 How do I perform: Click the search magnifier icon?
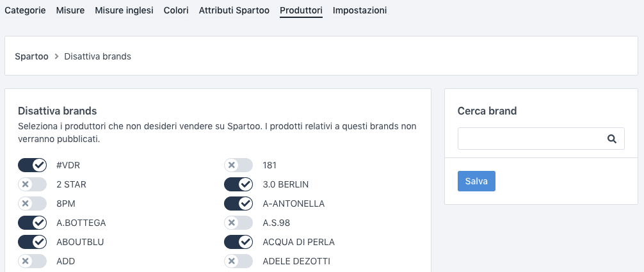(x=611, y=138)
